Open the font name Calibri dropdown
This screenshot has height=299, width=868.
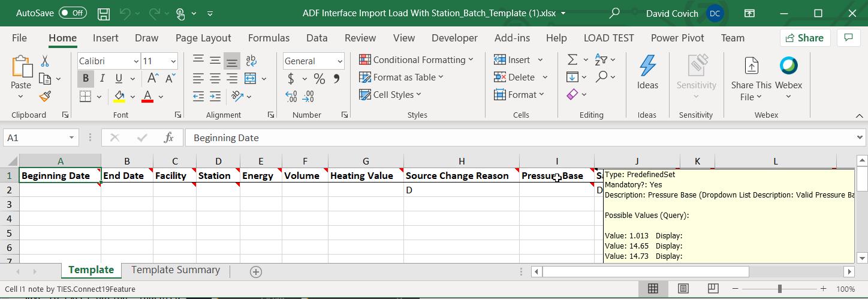click(135, 61)
